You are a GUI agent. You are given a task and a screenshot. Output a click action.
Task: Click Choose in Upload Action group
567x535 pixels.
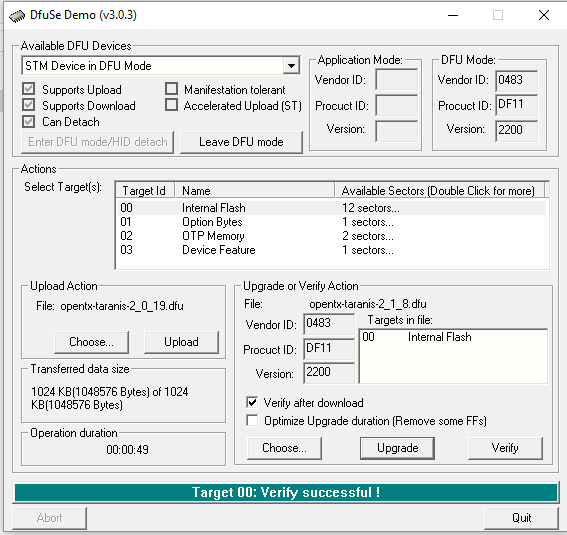91,342
